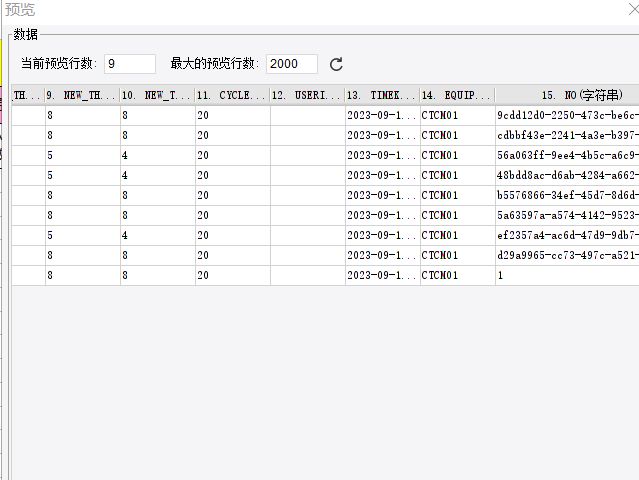Click the refresh preview icon
Viewport: 639px width, 480px height.
pos(336,64)
